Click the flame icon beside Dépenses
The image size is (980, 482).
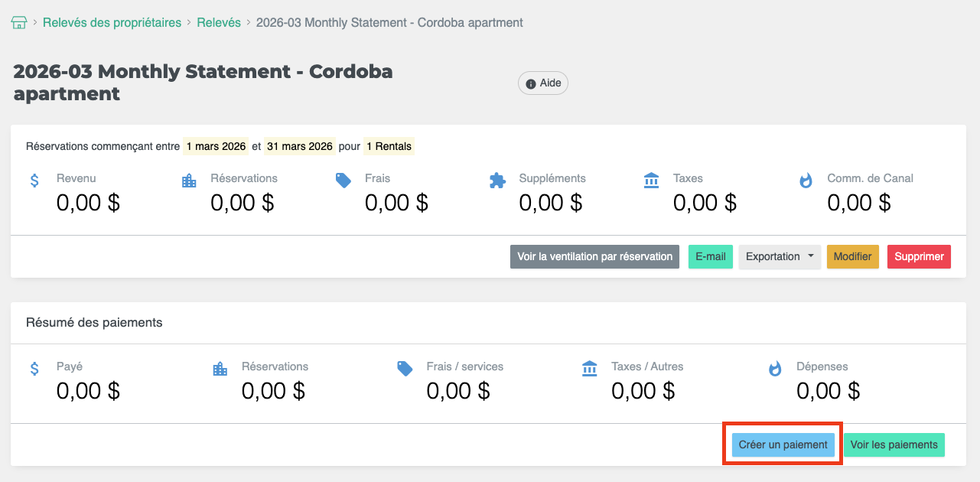(x=775, y=369)
